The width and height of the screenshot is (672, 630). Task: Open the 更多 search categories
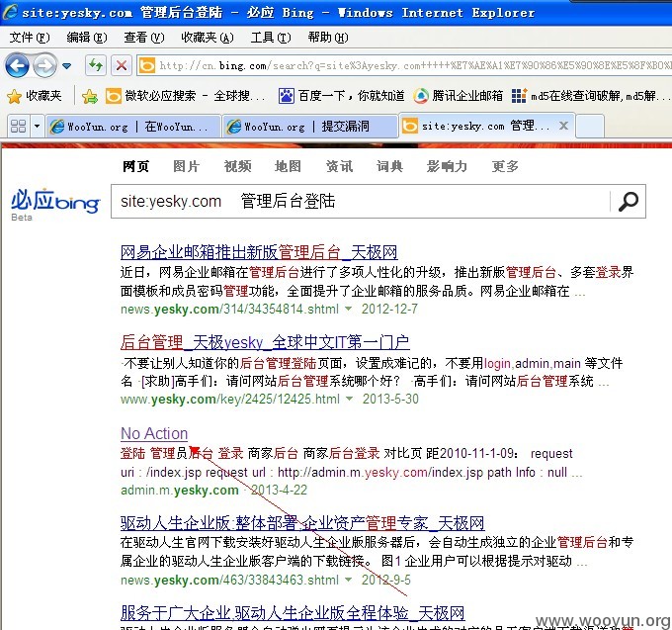tap(505, 166)
